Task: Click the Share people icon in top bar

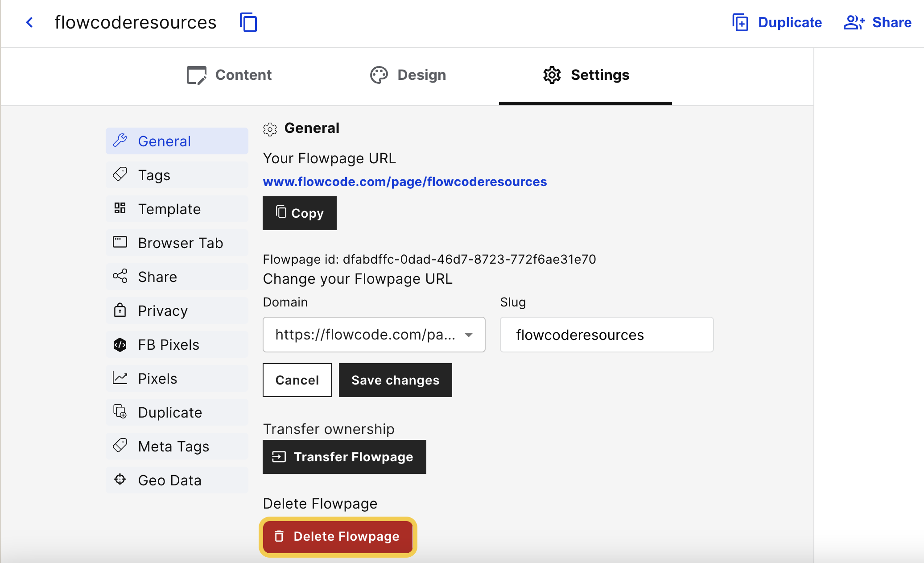Action: point(854,22)
